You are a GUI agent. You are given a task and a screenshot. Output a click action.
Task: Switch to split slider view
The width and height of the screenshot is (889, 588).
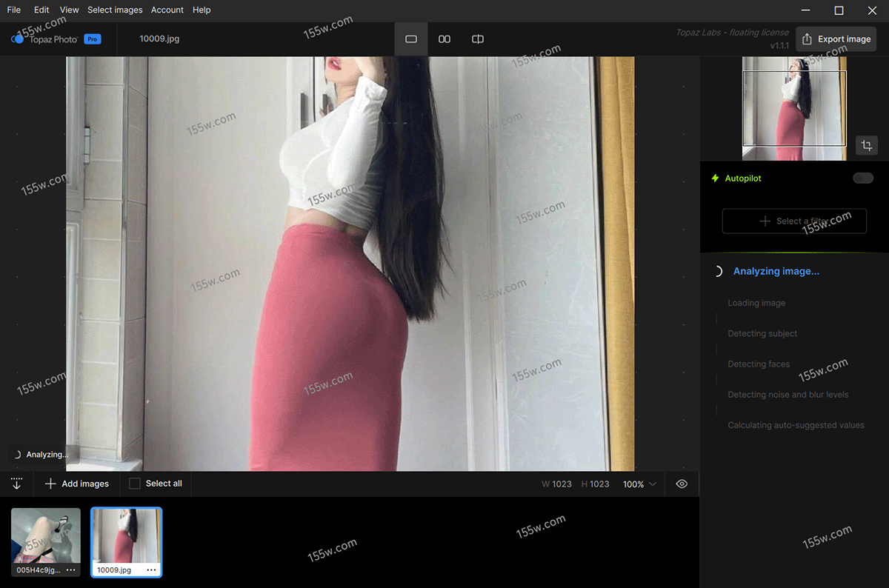click(x=478, y=39)
